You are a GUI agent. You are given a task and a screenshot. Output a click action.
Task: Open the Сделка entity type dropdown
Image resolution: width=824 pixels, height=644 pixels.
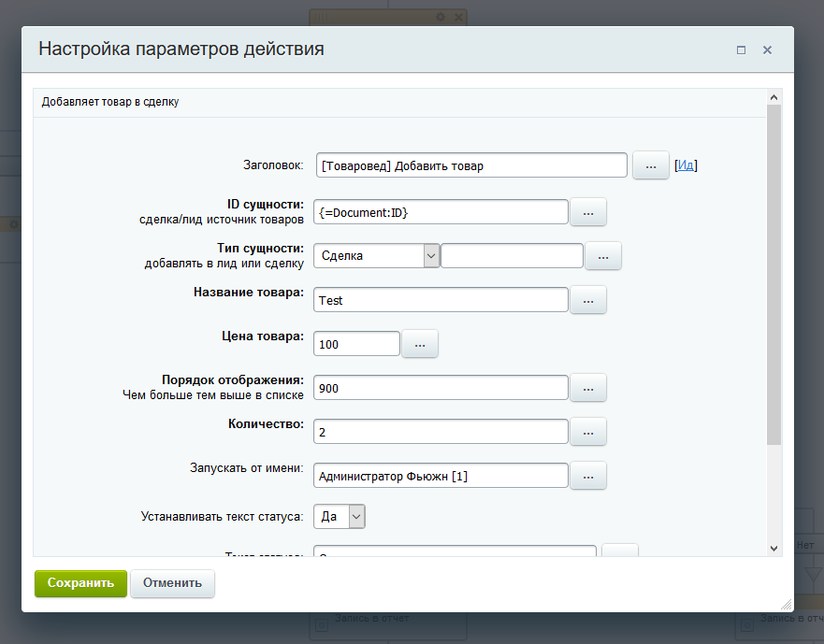click(376, 256)
